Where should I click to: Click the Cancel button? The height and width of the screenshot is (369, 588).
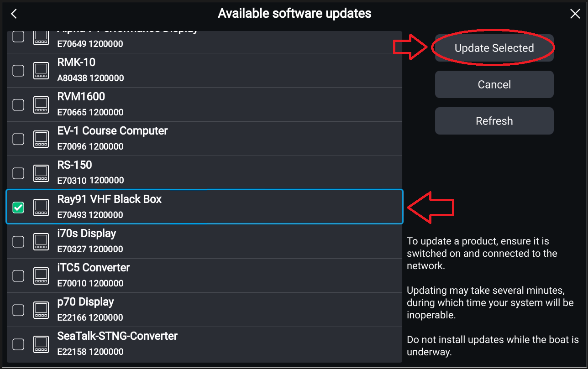(494, 84)
